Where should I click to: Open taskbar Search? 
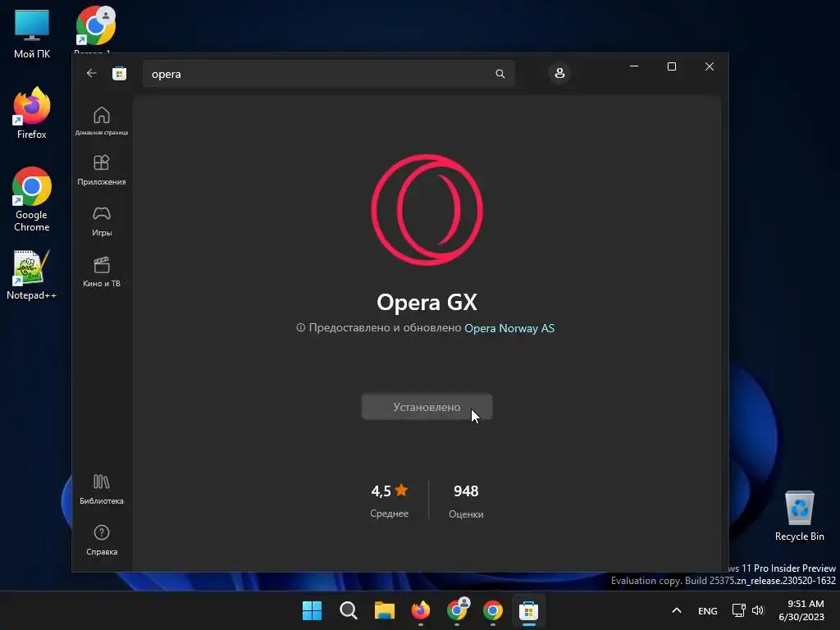[x=348, y=610]
